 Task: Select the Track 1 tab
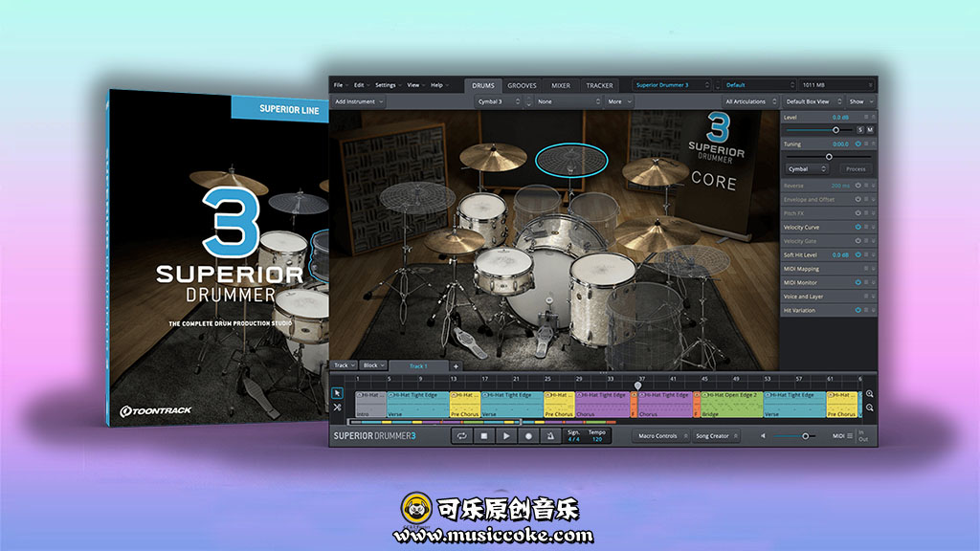418,366
